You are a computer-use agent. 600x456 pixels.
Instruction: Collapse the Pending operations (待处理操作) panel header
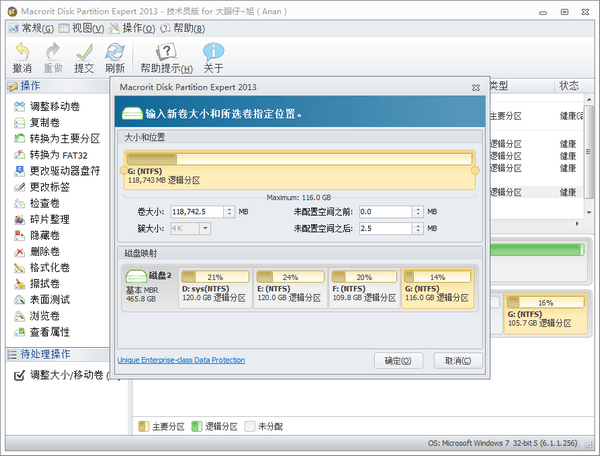click(58, 354)
